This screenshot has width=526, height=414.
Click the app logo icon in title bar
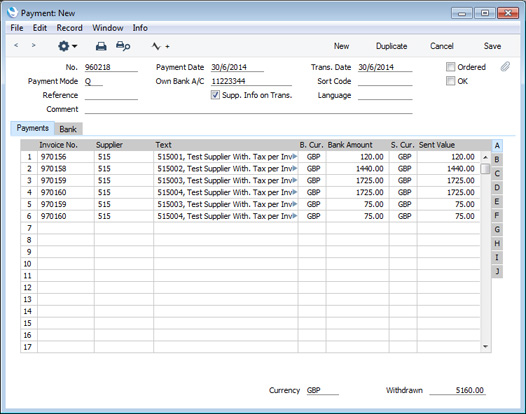(x=12, y=12)
